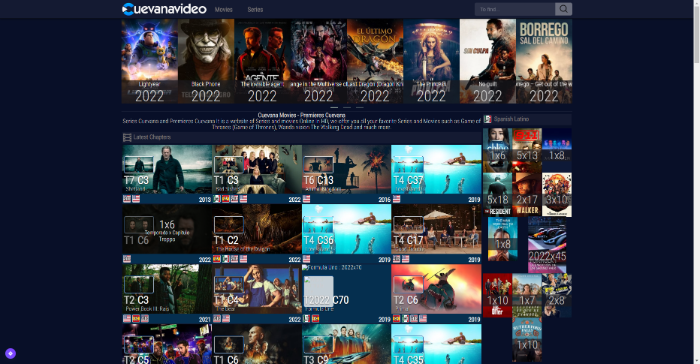
Task: Click the Spanish flag under Formula One episode
Action: coord(315,318)
